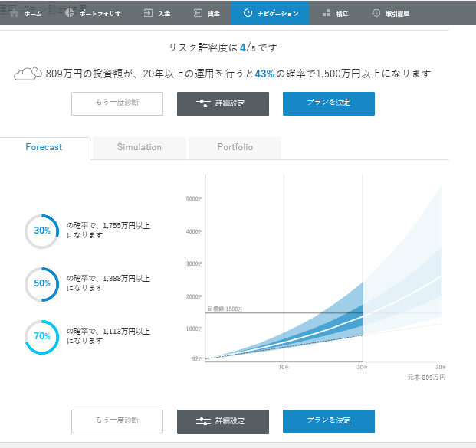The width and height of the screenshot is (476, 448).
Task: Go to the 入金 menu item
Action: pos(157,13)
